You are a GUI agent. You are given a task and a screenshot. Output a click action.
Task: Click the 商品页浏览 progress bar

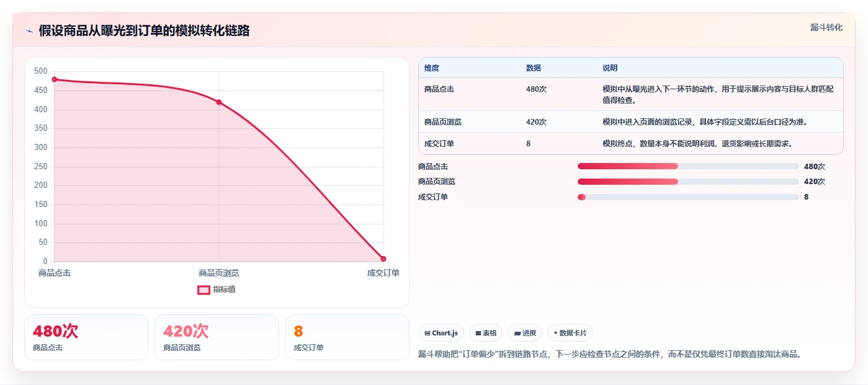[688, 182]
